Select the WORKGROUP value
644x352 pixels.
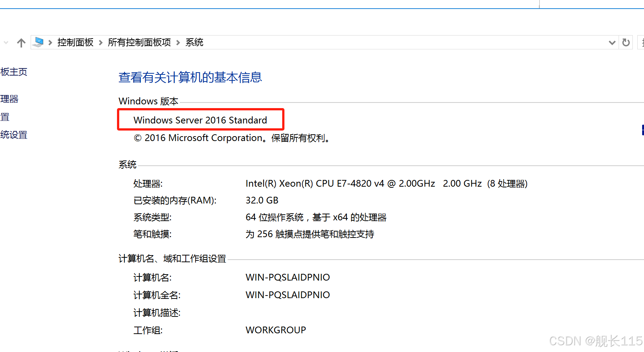click(276, 330)
